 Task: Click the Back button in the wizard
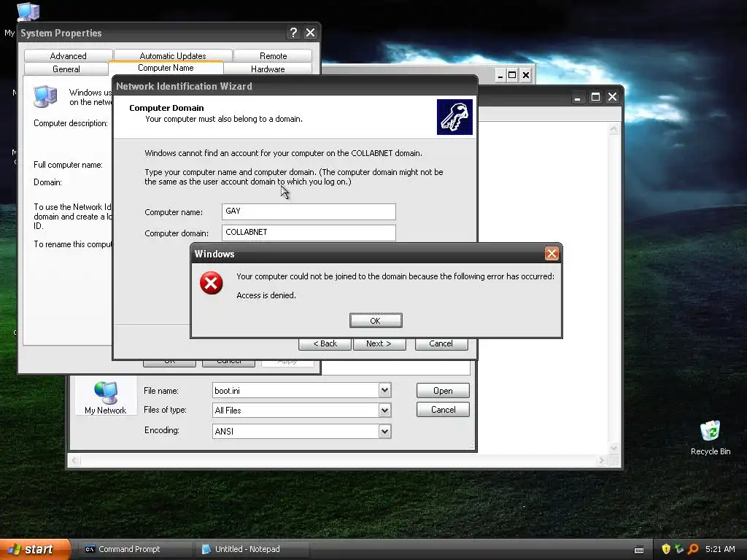(325, 344)
